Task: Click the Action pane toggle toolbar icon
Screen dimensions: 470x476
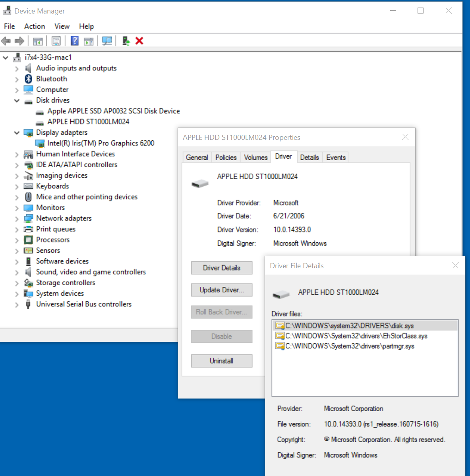Action: [x=89, y=41]
